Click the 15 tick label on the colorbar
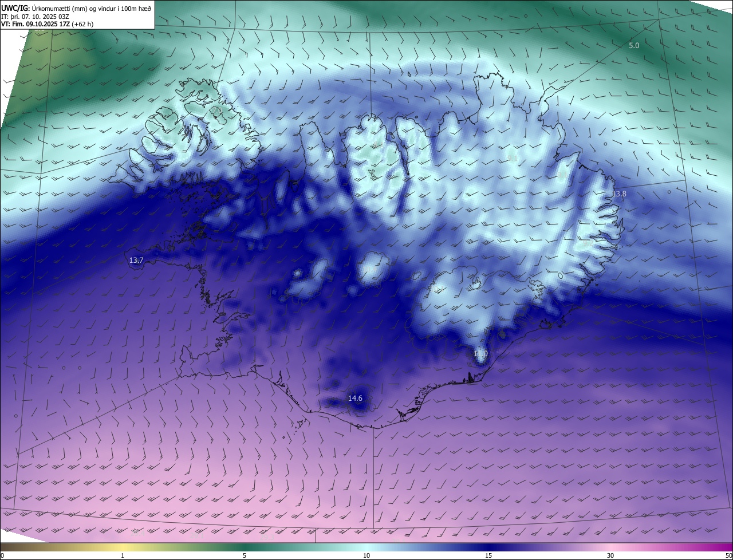The height and width of the screenshot is (560, 733). point(488,555)
